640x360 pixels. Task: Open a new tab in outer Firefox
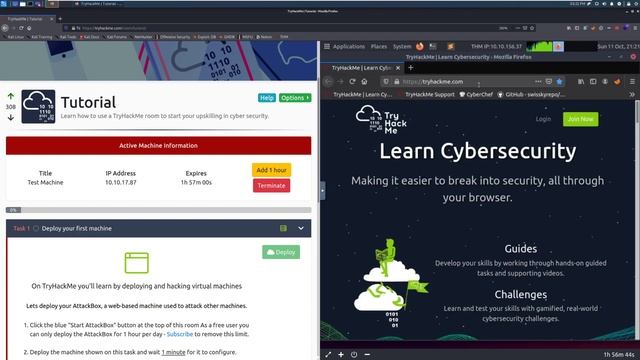pyautogui.click(x=60, y=19)
